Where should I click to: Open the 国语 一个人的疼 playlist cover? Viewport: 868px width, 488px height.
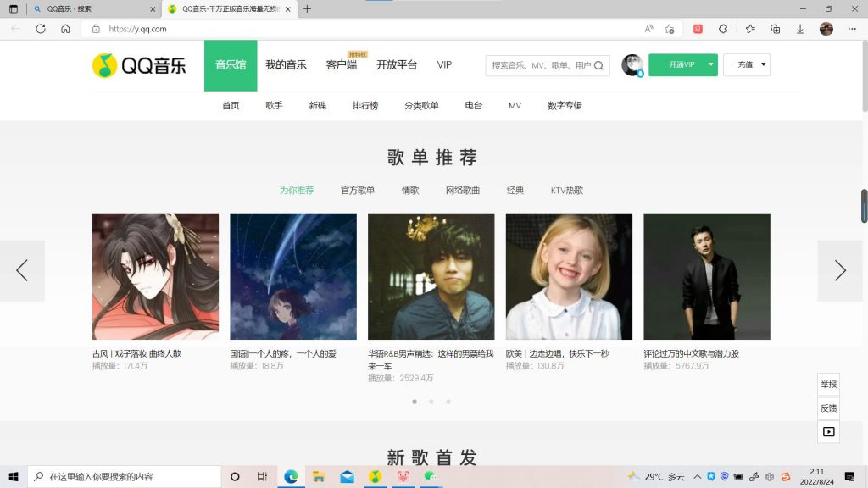point(292,276)
